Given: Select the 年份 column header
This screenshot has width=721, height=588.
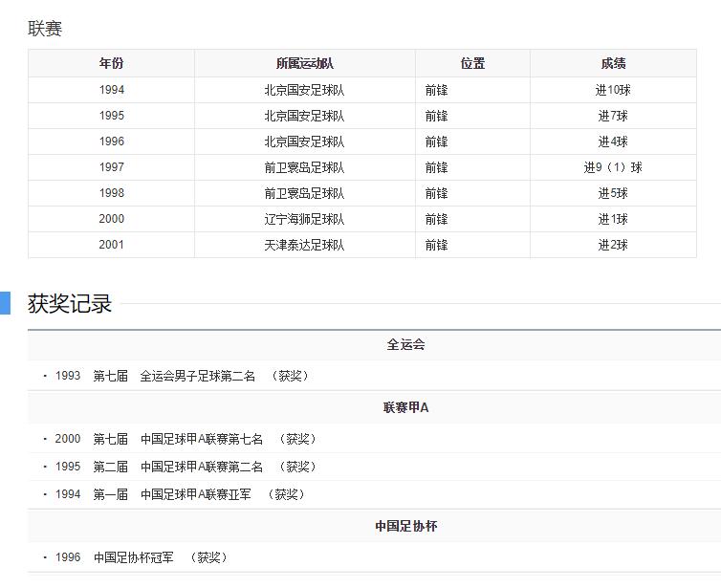Looking at the screenshot, I should [111, 63].
